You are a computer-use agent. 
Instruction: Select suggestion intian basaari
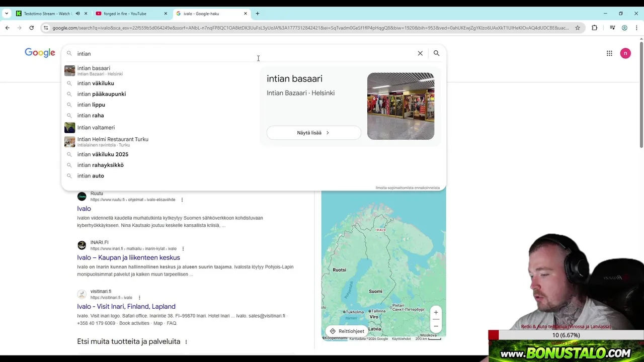point(160,70)
